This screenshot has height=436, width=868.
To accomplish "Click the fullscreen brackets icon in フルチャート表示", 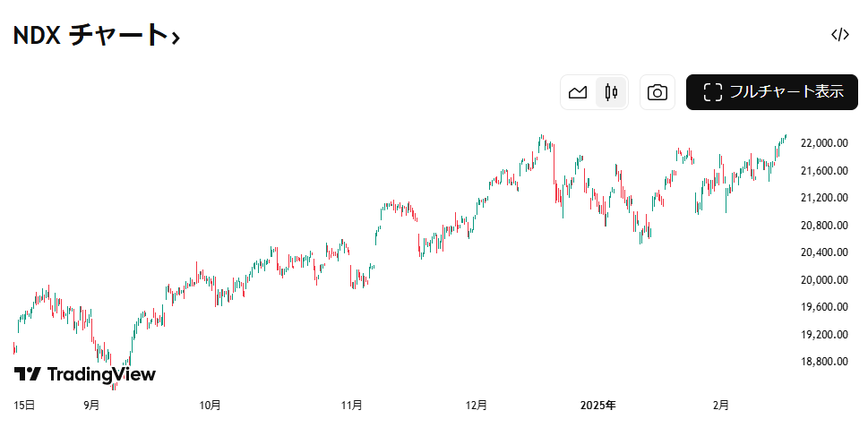I will (713, 92).
